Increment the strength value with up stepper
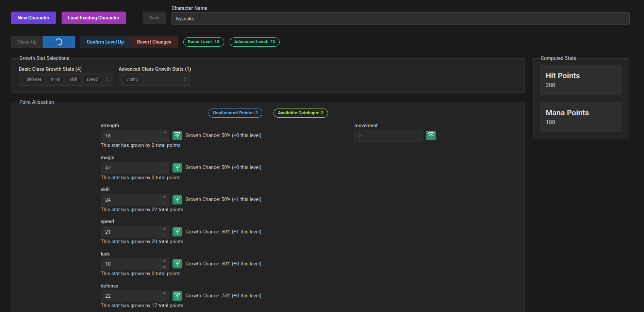644x312 pixels. [x=165, y=133]
